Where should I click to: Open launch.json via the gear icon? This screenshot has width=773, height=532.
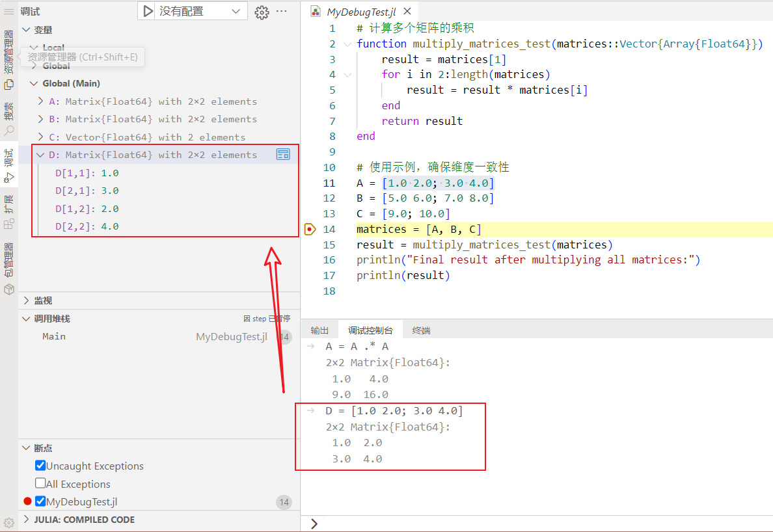click(262, 12)
